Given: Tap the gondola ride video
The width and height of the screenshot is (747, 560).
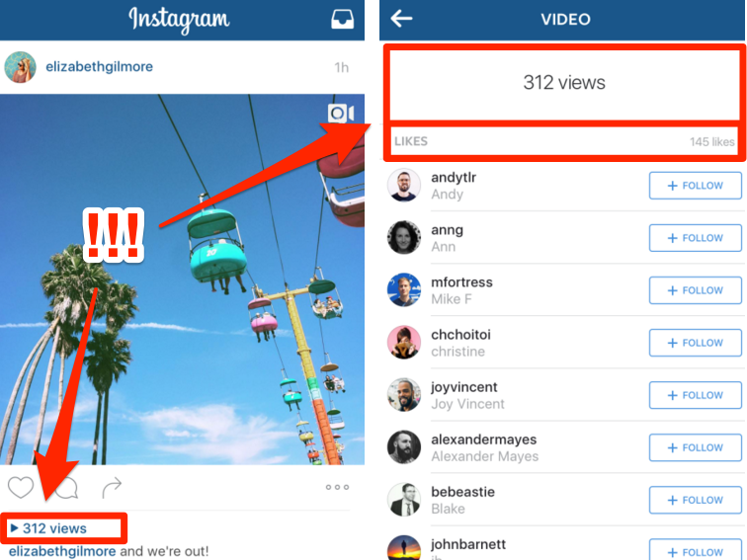Looking at the screenshot, I should click(x=182, y=280).
